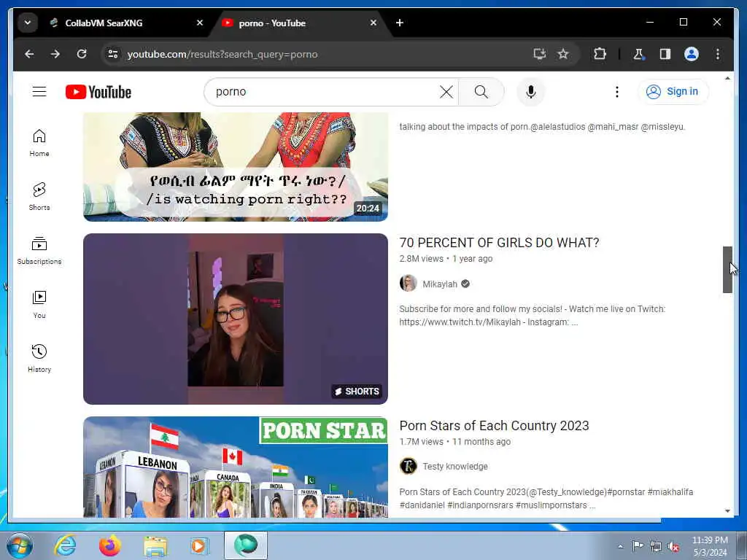Click the page scrollbar thumb
This screenshot has width=747, height=560.
(727, 270)
